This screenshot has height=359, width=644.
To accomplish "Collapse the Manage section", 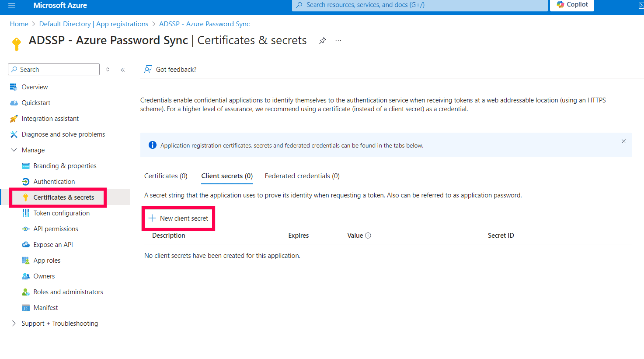I will [14, 150].
